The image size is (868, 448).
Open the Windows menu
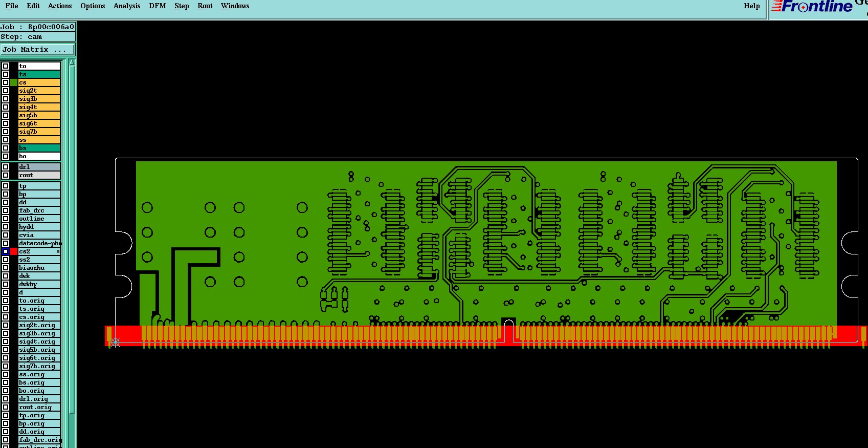click(x=235, y=6)
